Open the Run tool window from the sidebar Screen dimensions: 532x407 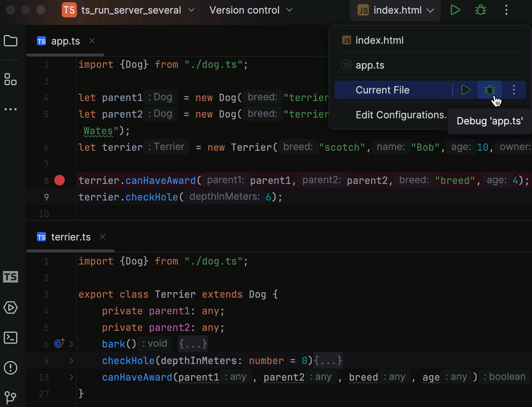tap(11, 308)
